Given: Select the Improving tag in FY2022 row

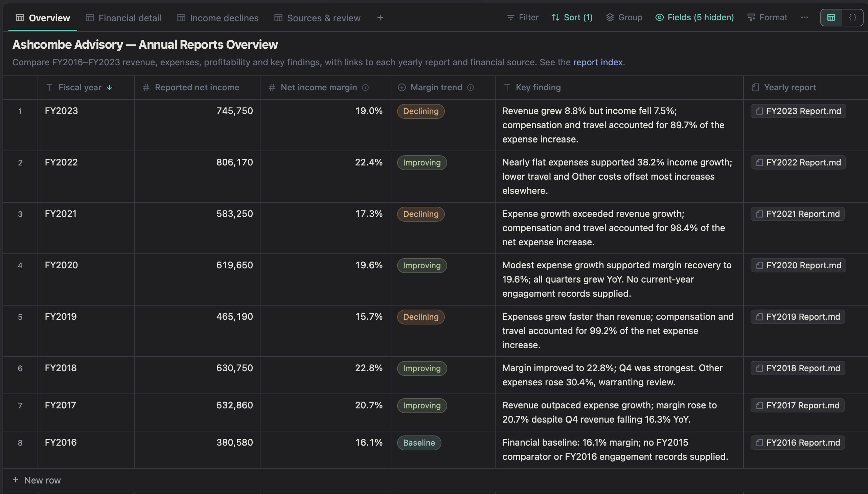Looking at the screenshot, I should [x=421, y=163].
